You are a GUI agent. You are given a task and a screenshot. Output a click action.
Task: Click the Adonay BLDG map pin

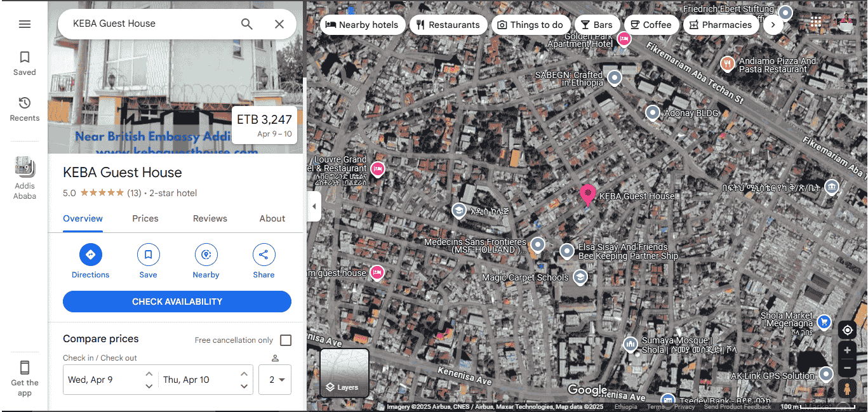point(653,113)
